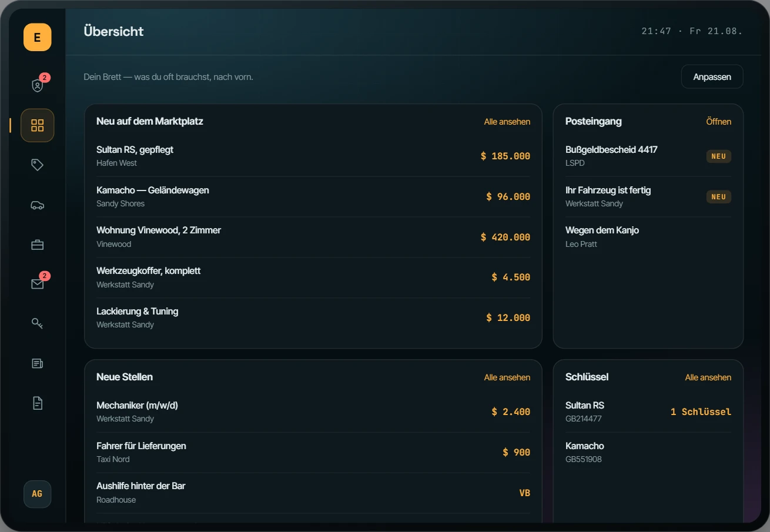The height and width of the screenshot is (532, 770).
Task: Open the listing Wohnung Vinewood, 2 Zimmer
Action: pyautogui.click(x=313, y=237)
